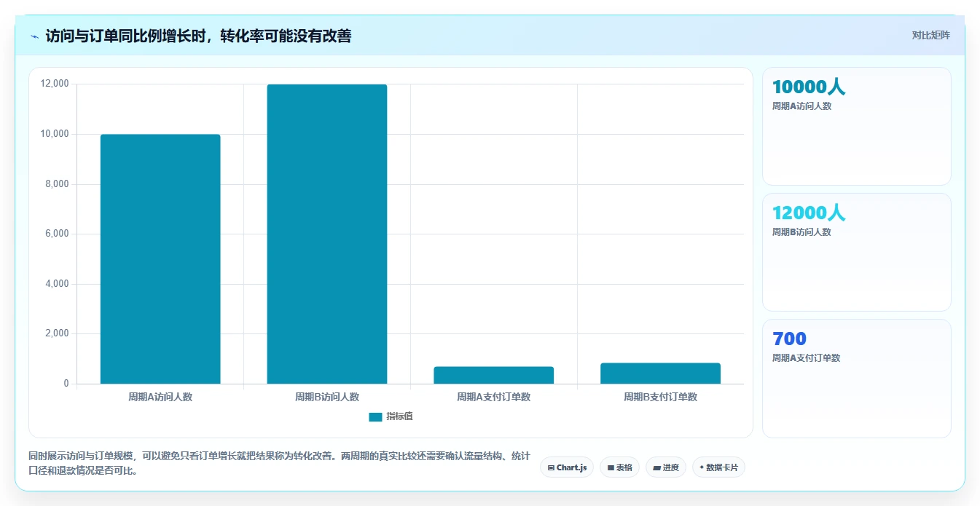This screenshot has width=980, height=506.
Task: Click the 周期A支付订单数 x-axis label
Action: click(x=494, y=397)
